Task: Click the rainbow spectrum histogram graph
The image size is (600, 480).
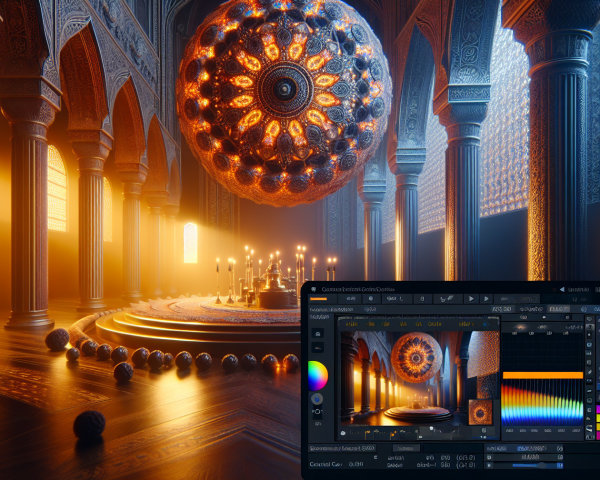Action: coord(541,404)
